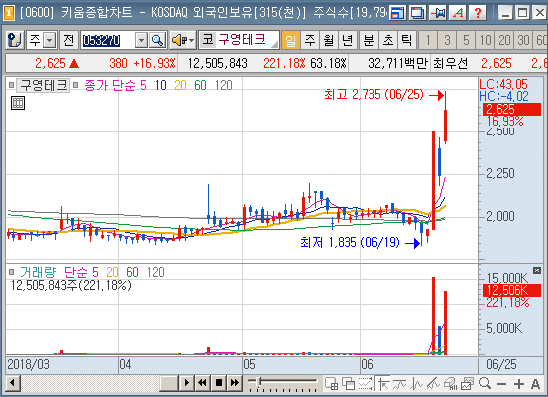Open the 주 type dropdown arrow

50,40
